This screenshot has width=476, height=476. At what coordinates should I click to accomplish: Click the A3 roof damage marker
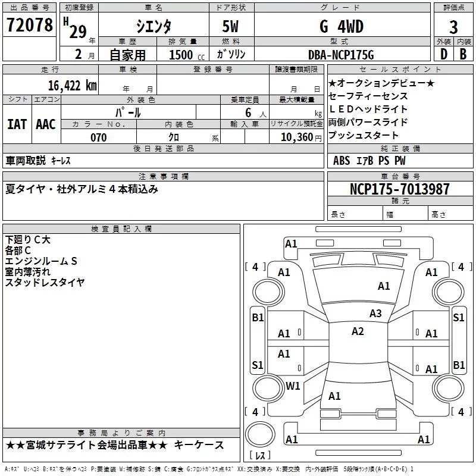tap(375, 314)
